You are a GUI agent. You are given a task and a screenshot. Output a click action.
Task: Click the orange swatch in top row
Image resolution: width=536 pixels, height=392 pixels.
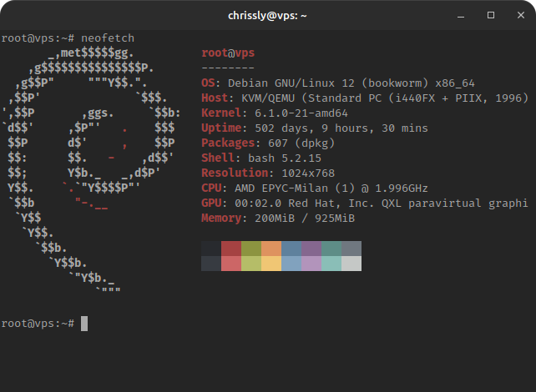click(x=271, y=249)
